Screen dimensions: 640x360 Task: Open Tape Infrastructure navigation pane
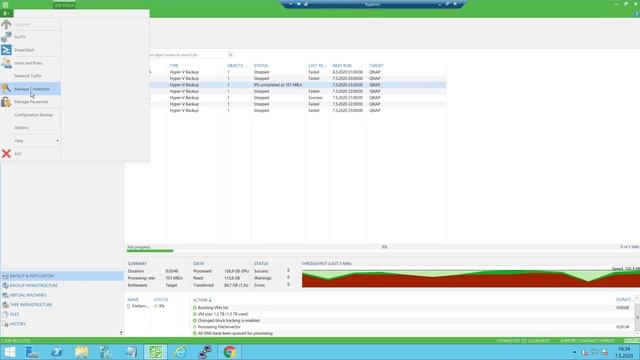62,305
